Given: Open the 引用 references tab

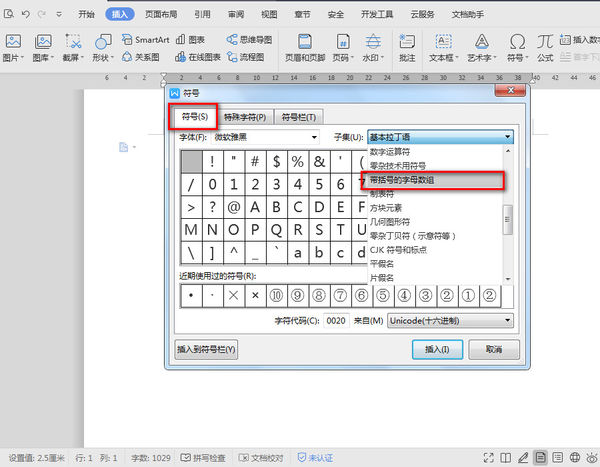Looking at the screenshot, I should coord(202,15).
